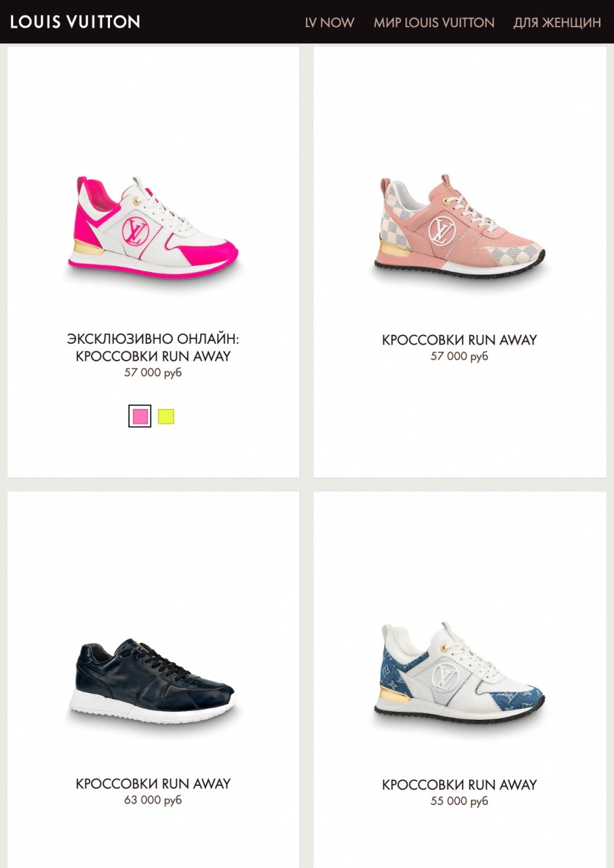Open the pink Damier checkered sneaker image
614x868 pixels.
point(460,227)
